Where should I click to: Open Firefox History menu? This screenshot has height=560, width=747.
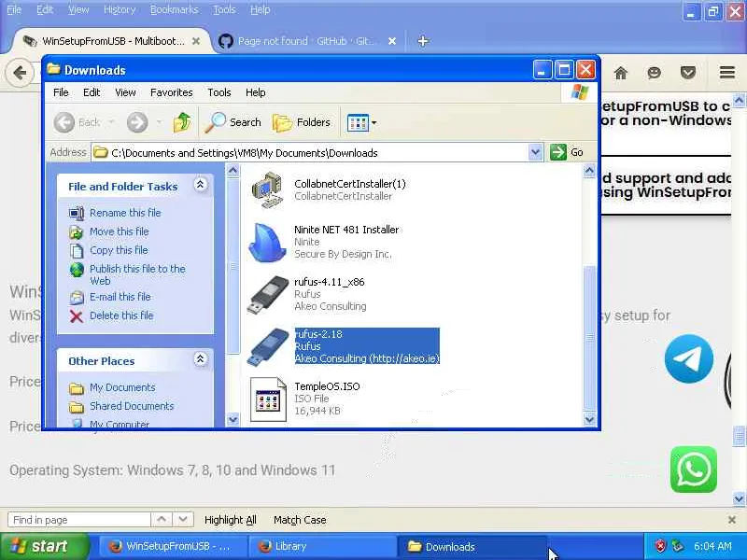coord(120,9)
